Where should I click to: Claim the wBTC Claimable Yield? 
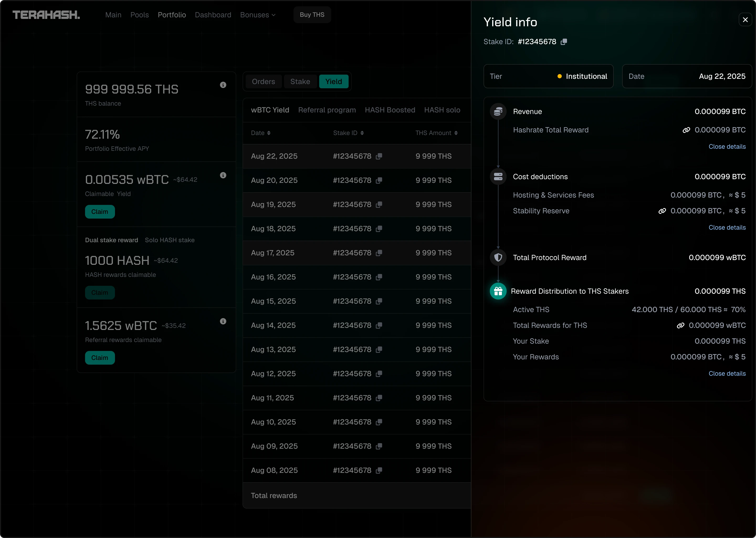(100, 212)
